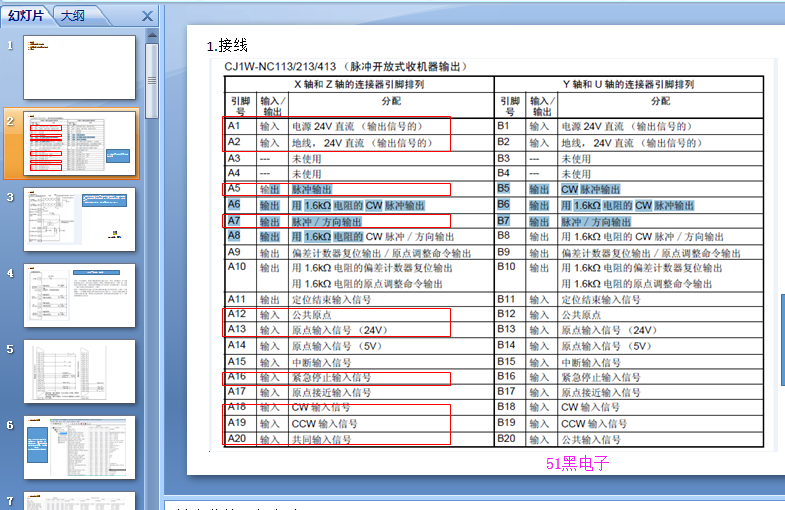Select slide 6 thumbnail
This screenshot has height=510, width=785.
click(79, 447)
